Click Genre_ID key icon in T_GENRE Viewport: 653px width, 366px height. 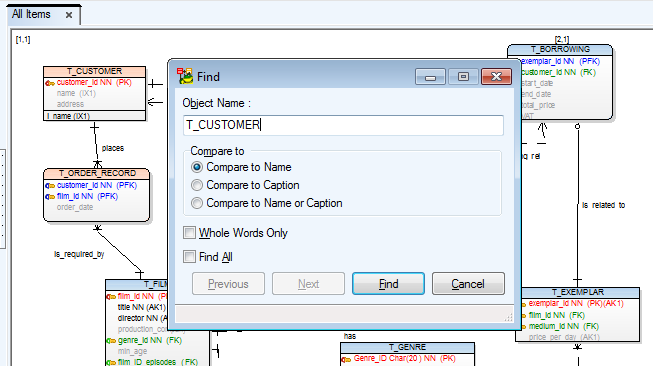[x=346, y=359]
